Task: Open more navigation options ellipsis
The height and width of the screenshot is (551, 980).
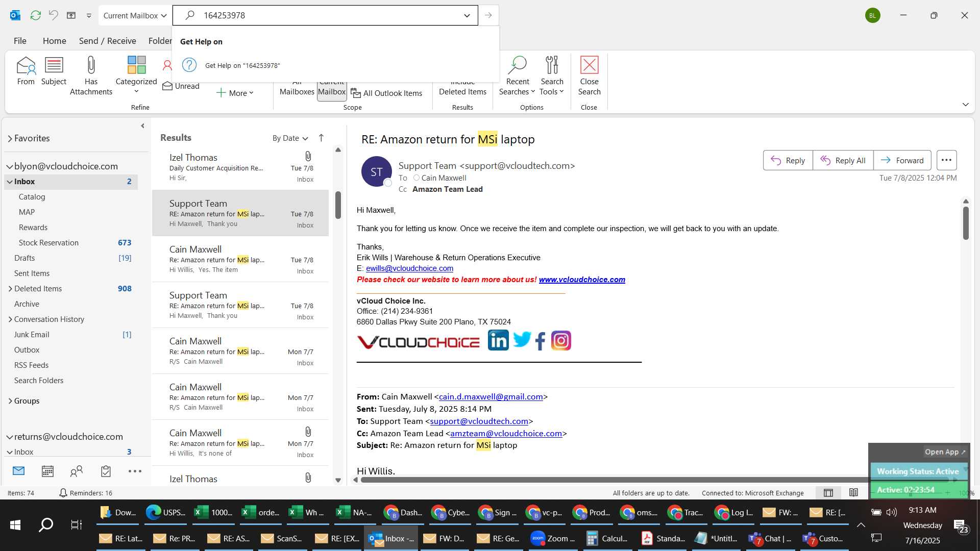Action: [x=135, y=471]
